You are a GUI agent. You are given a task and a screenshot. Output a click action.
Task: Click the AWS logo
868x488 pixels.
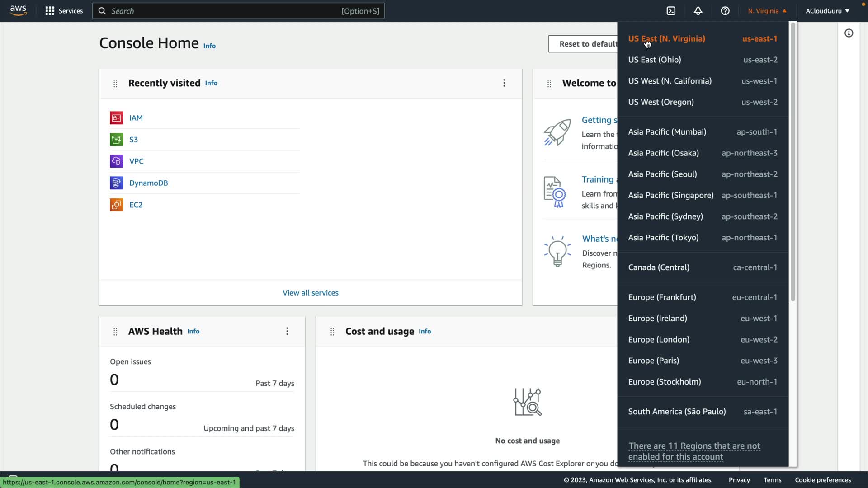click(x=18, y=10)
